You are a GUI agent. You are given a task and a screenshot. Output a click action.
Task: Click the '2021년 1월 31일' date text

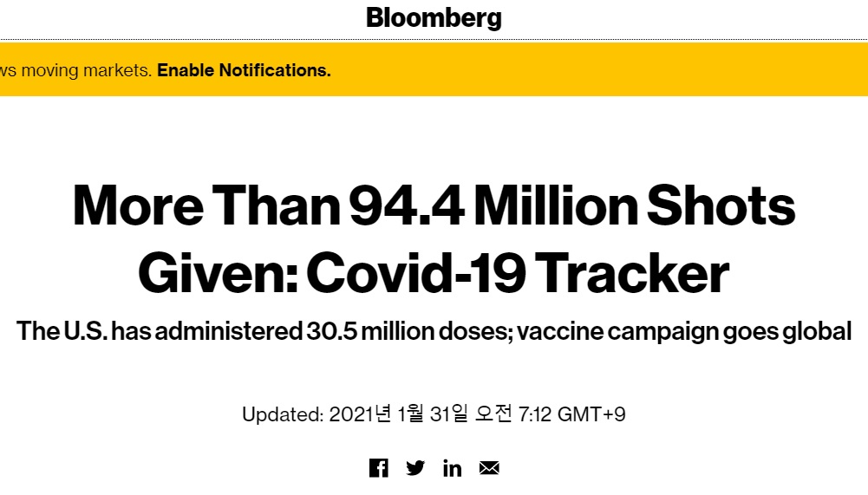(399, 414)
